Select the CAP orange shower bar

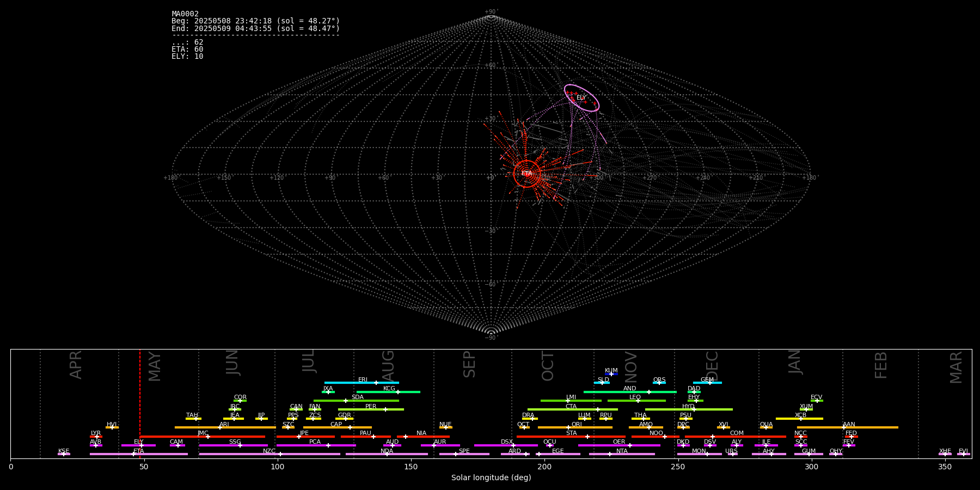pos(338,427)
